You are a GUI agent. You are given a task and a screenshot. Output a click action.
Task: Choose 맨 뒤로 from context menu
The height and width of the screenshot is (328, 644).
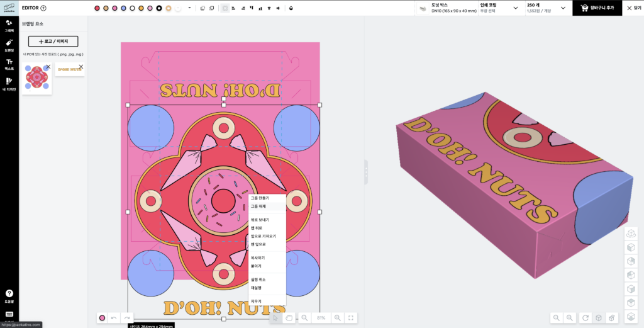pos(267,228)
